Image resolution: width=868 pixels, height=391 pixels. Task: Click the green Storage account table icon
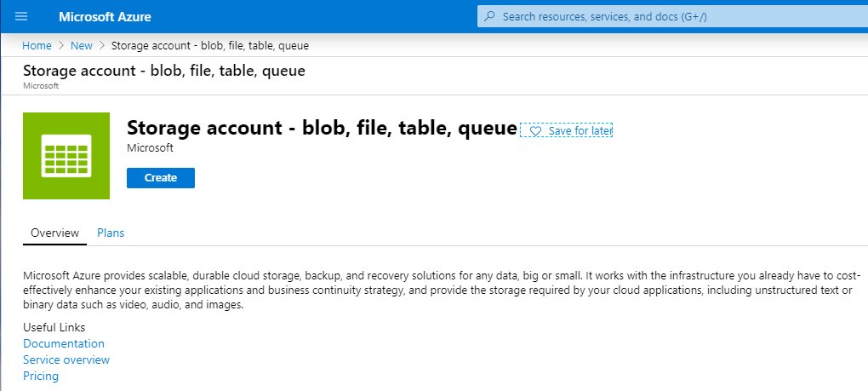tap(66, 156)
